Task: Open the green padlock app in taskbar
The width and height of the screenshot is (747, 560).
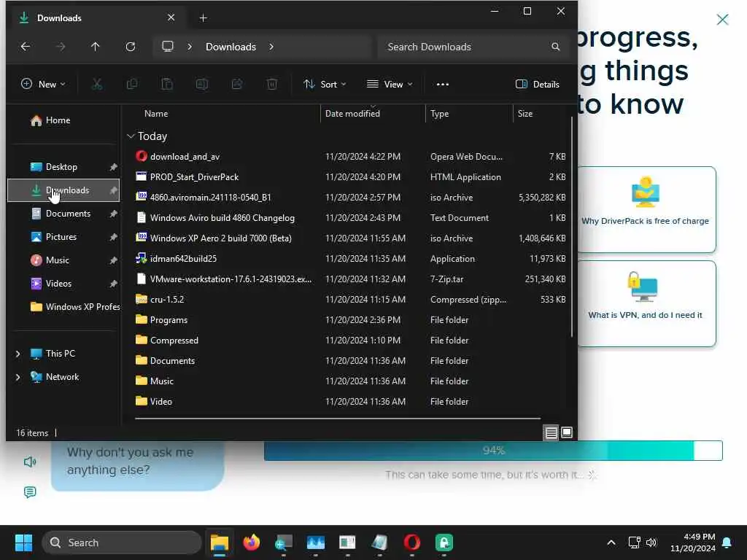Action: tap(444, 542)
